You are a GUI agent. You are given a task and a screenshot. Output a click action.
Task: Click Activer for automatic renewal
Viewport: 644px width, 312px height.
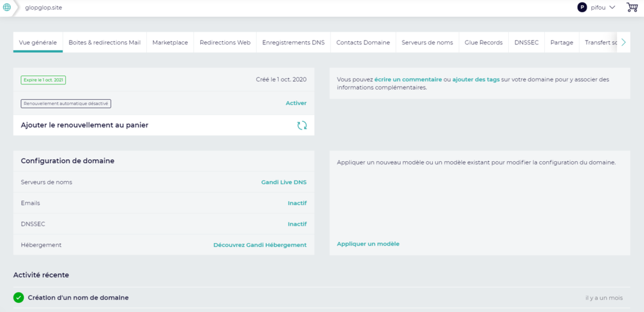[296, 103]
